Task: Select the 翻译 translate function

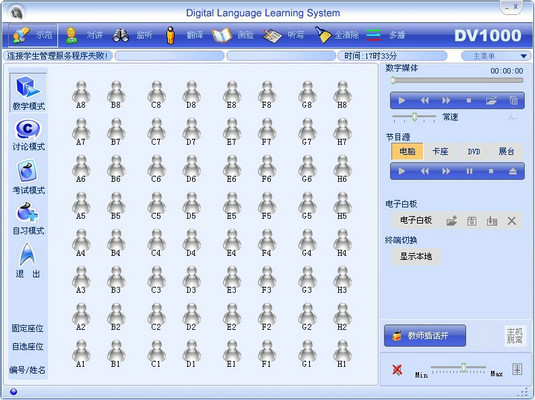Action: pyautogui.click(x=184, y=35)
